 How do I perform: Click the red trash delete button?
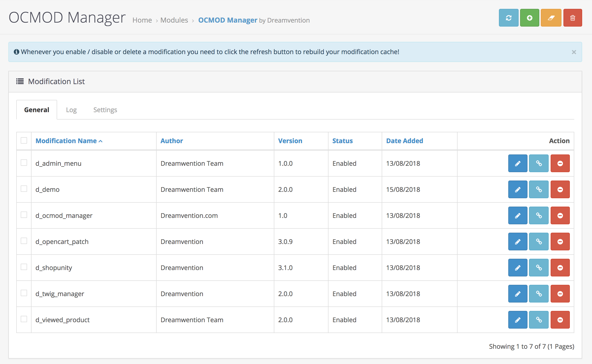(x=573, y=18)
